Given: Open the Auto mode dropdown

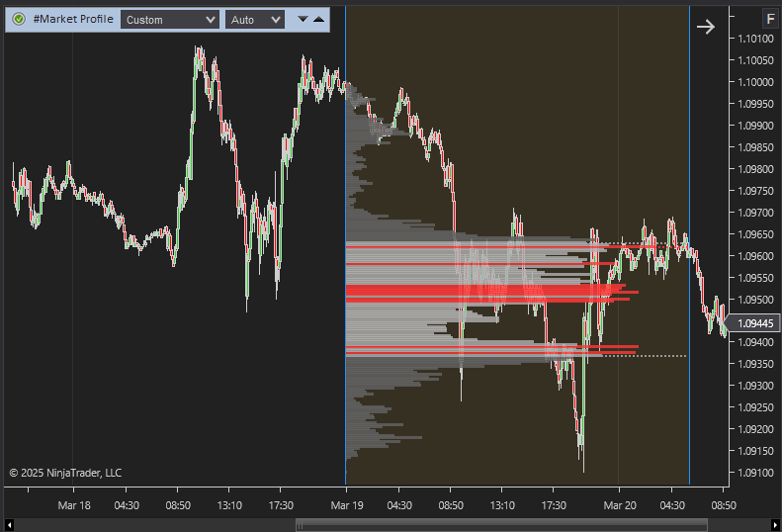Looking at the screenshot, I should click(x=254, y=19).
